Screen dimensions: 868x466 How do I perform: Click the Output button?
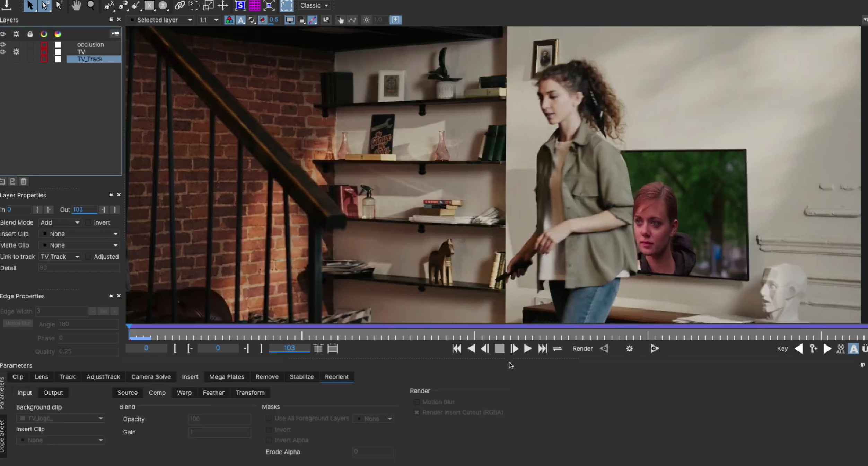pos(53,393)
